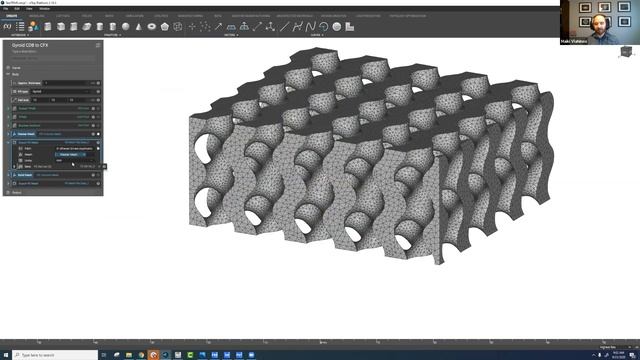Image resolution: width=640 pixels, height=360 pixels.
Task: Select the variable (x) tool in the ribbon
Action: click(x=7, y=27)
